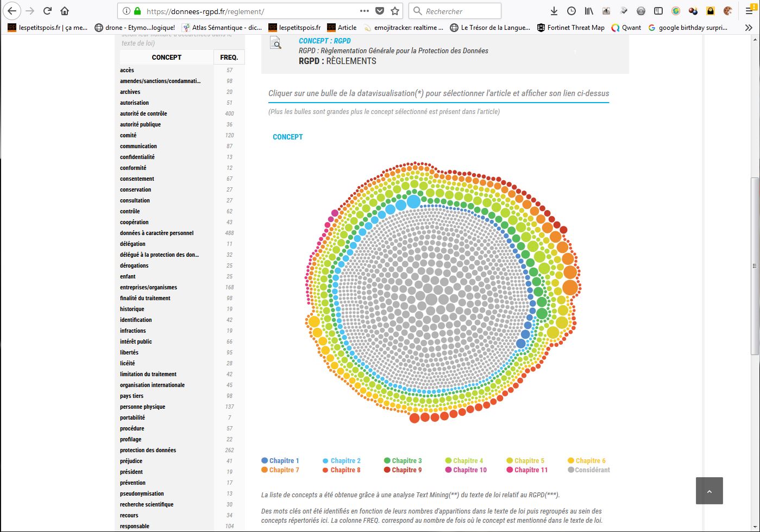Open the Firefox downloads arrow icon

click(x=554, y=11)
